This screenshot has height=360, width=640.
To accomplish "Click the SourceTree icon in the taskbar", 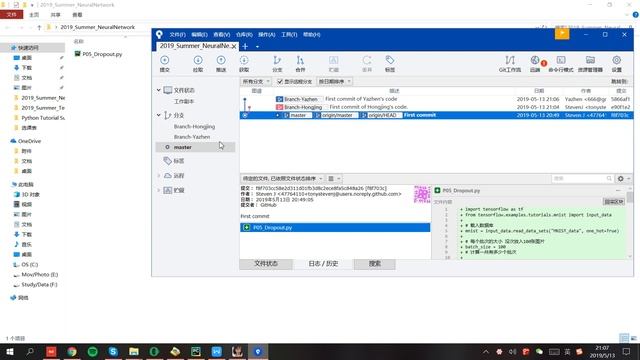I will click(258, 351).
